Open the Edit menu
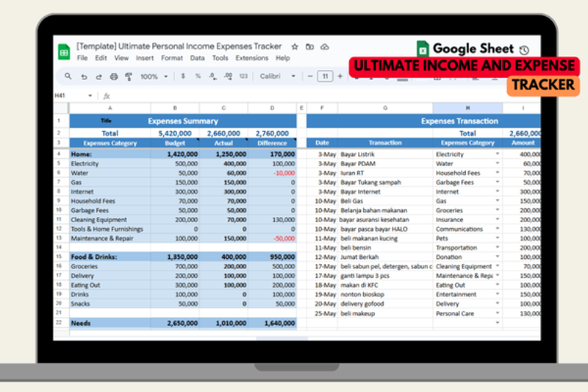Image resolution: width=588 pixels, height=392 pixels. click(101, 58)
